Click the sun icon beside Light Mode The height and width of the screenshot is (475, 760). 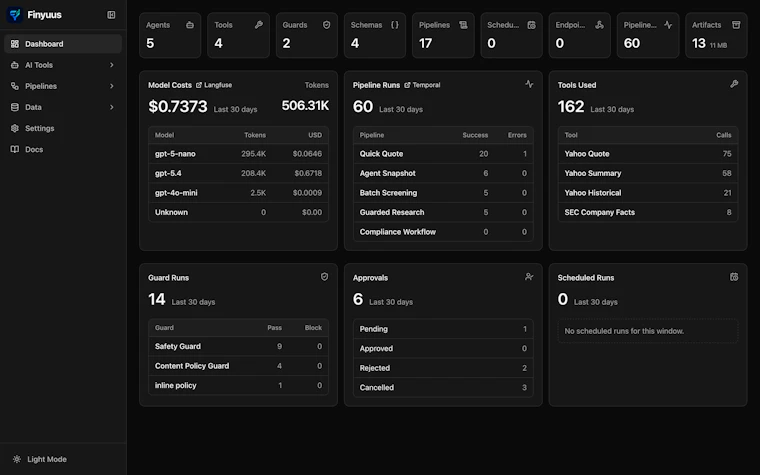coord(17,459)
